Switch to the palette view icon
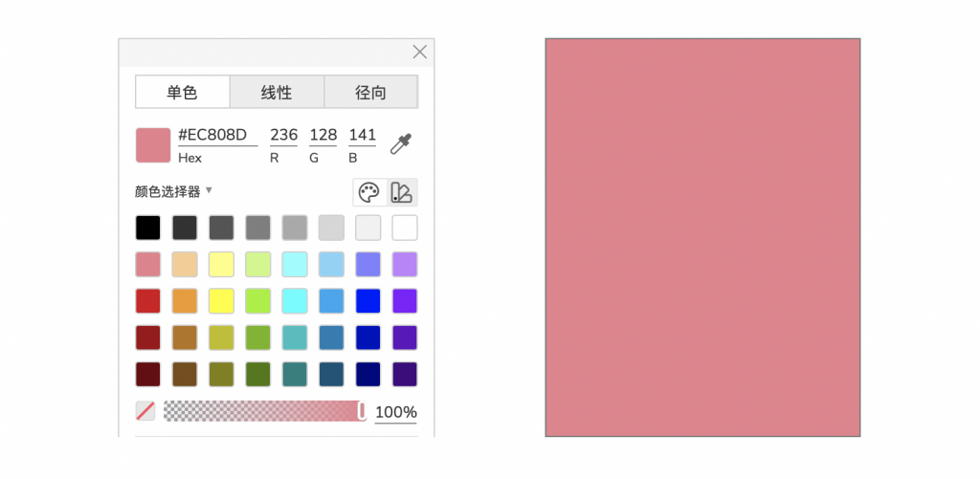Screen dimensions: 980x479 tap(368, 192)
